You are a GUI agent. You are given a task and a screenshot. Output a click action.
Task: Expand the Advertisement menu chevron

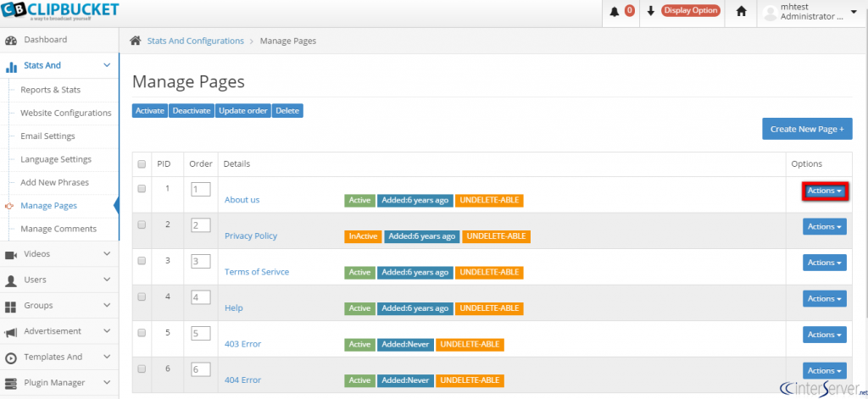click(x=108, y=331)
